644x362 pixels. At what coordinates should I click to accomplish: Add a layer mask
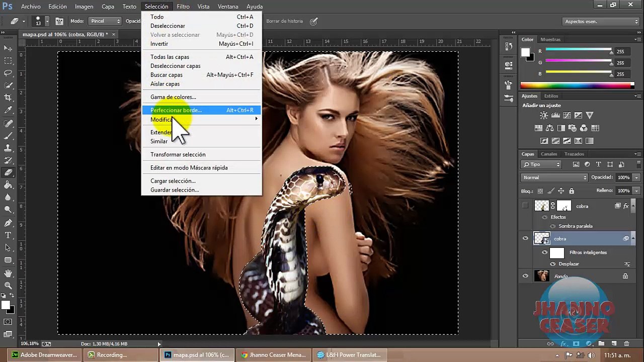coord(576,344)
